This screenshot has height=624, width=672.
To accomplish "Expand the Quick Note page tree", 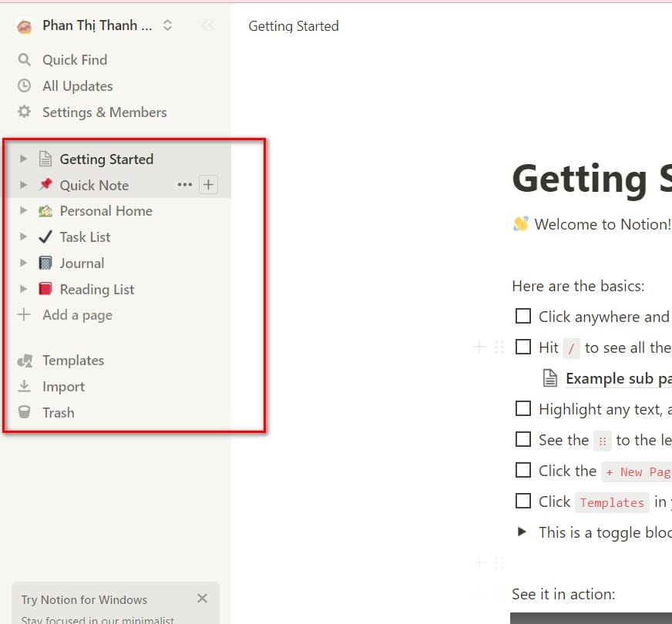I will pyautogui.click(x=24, y=185).
